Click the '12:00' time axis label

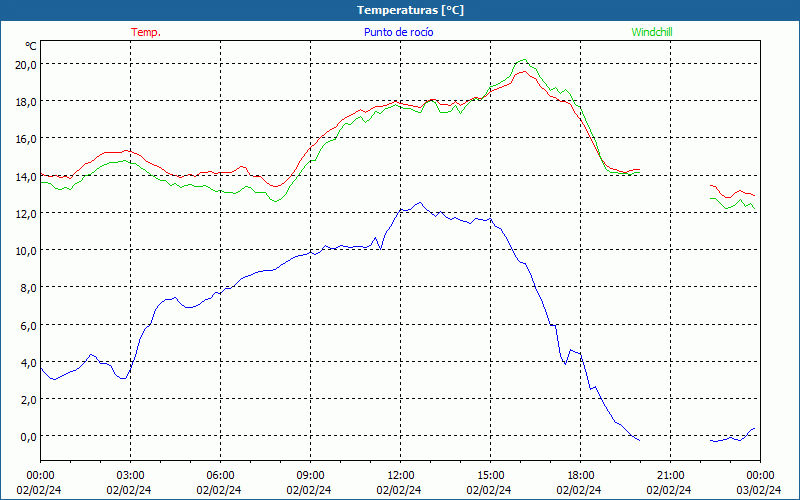(x=401, y=476)
